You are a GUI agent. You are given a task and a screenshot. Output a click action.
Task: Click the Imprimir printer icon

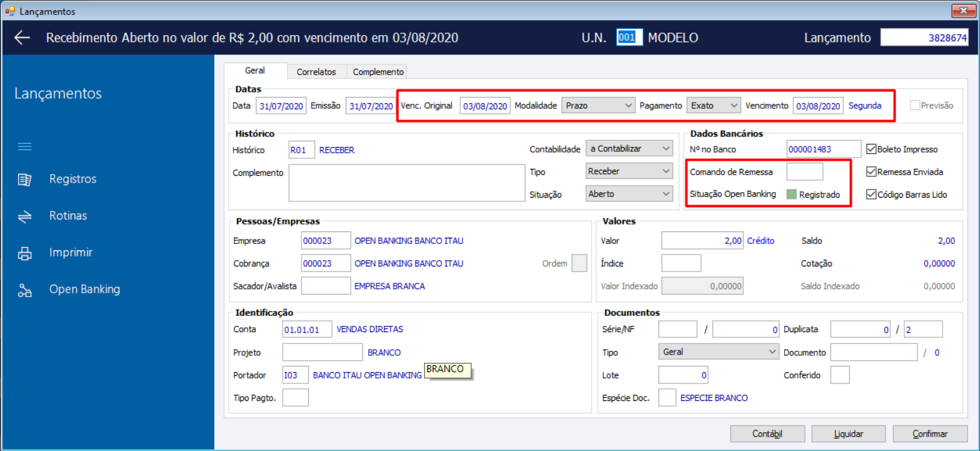point(25,253)
